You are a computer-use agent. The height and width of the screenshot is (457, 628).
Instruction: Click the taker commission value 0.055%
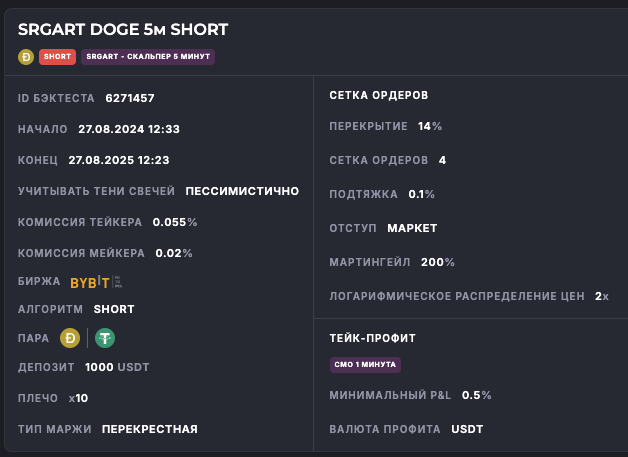[175, 222]
